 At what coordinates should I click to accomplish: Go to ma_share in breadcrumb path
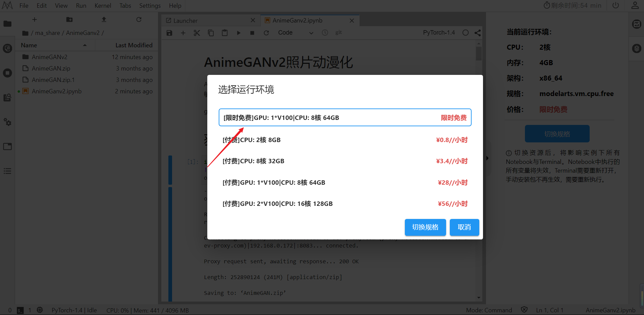[48, 33]
